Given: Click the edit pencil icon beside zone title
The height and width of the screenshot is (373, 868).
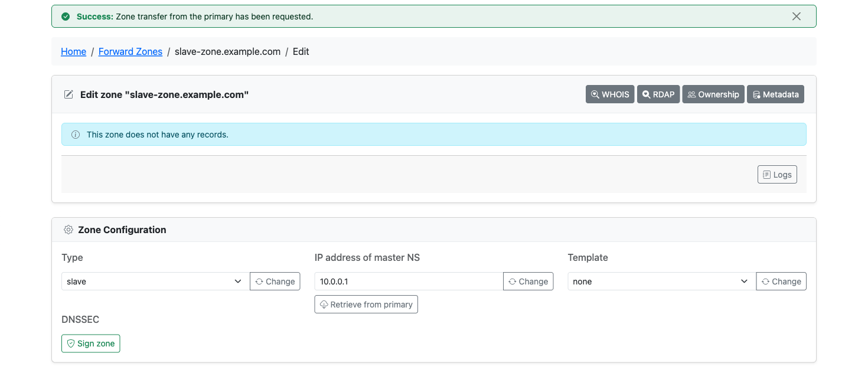Looking at the screenshot, I should (68, 94).
